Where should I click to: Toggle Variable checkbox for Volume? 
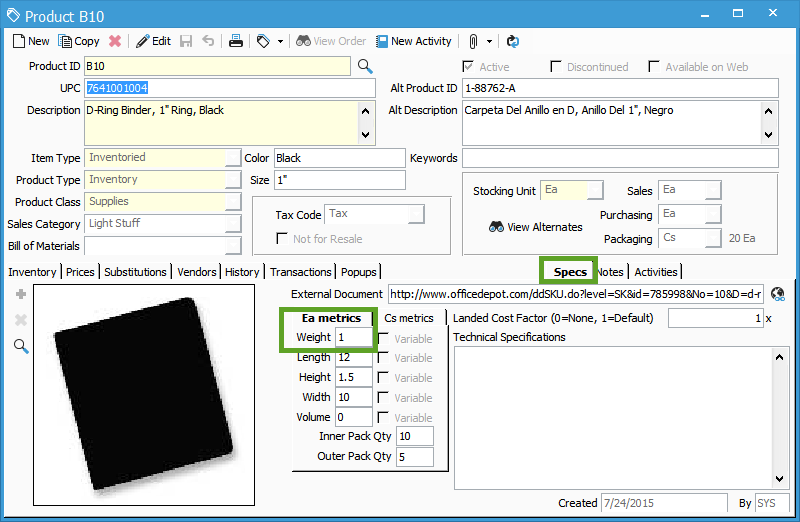coord(383,417)
